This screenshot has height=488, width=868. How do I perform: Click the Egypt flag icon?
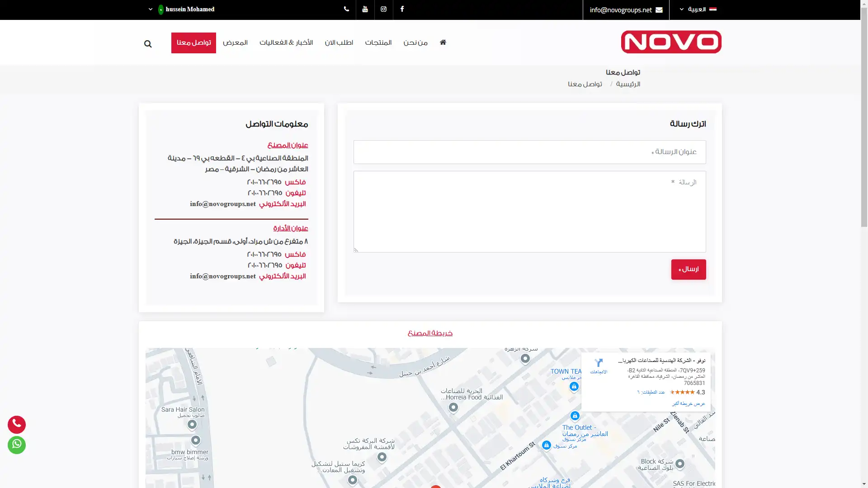(713, 9)
